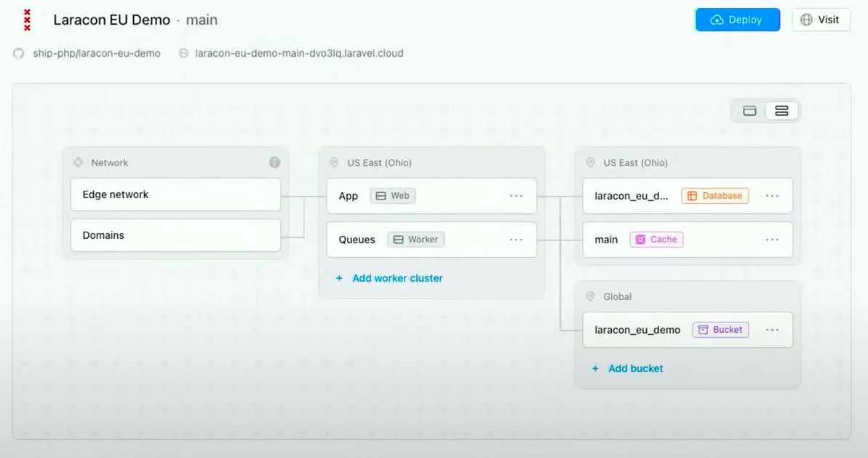
Task: Switch to the stacked rows canvas view
Action: [x=781, y=111]
